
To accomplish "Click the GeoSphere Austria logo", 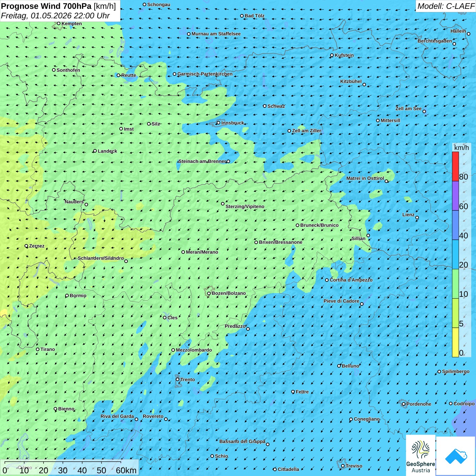I will click(x=421, y=455).
